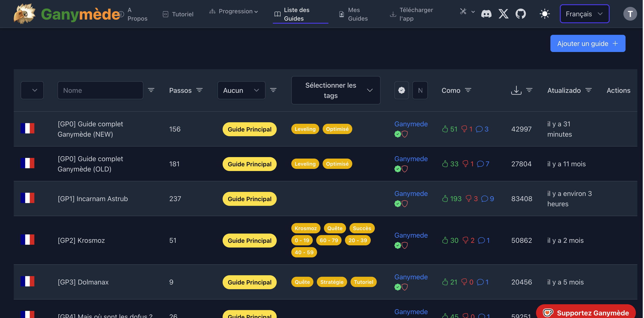This screenshot has height=318, width=644.
Task: Focus the Nome search field
Action: (x=100, y=90)
